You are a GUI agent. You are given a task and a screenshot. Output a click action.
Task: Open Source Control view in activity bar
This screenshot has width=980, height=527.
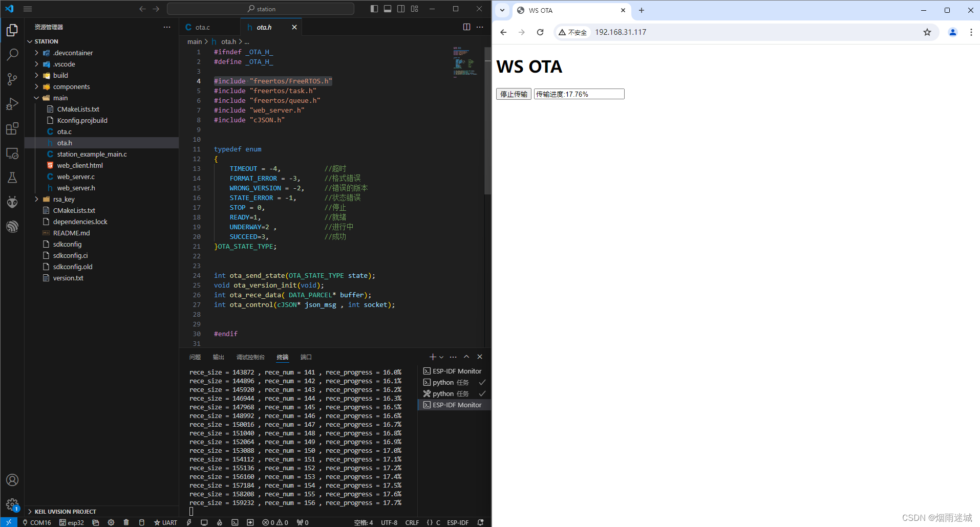click(12, 79)
